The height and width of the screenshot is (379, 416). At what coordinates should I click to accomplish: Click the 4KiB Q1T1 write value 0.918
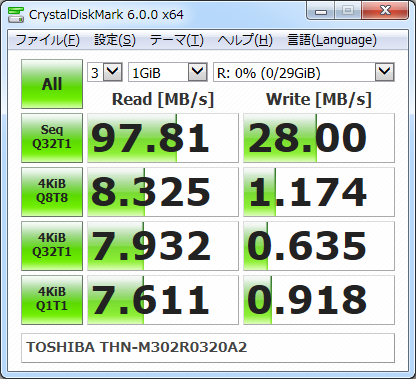click(x=319, y=300)
